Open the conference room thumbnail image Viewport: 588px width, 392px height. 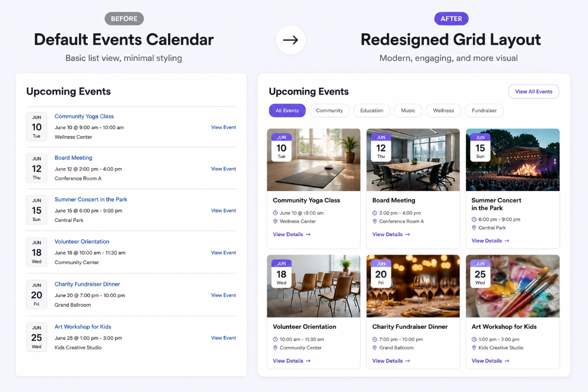[x=413, y=160]
